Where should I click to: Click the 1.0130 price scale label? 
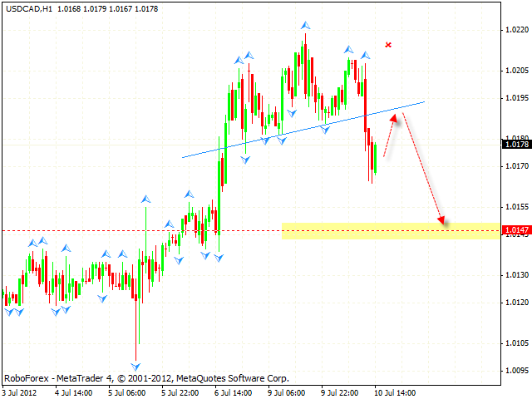pos(515,275)
